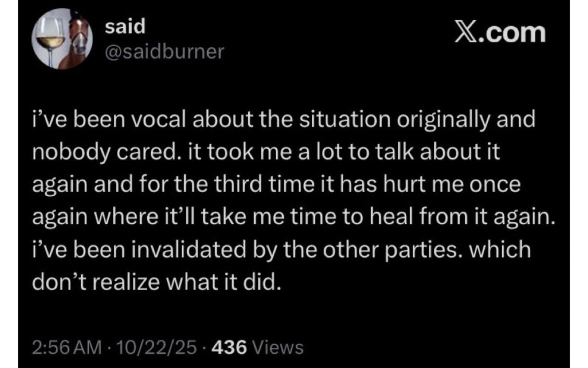
Task: Open the saidburner profile avatar
Action: tap(62, 39)
